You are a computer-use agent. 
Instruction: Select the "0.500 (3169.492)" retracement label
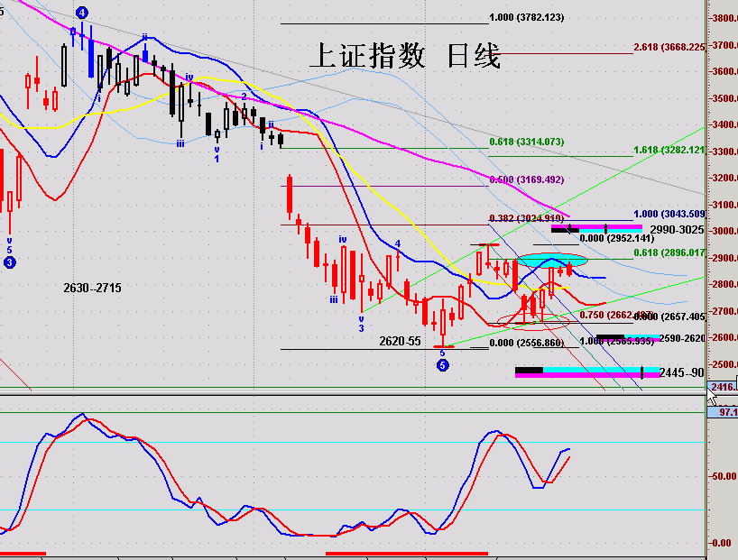coord(527,179)
